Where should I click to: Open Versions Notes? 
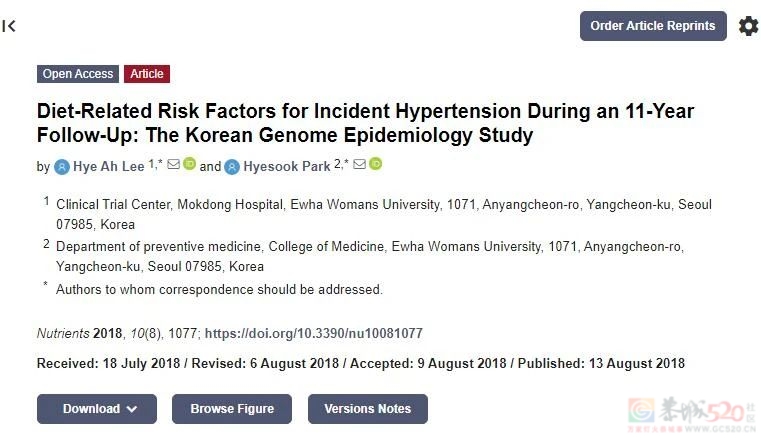[367, 409]
